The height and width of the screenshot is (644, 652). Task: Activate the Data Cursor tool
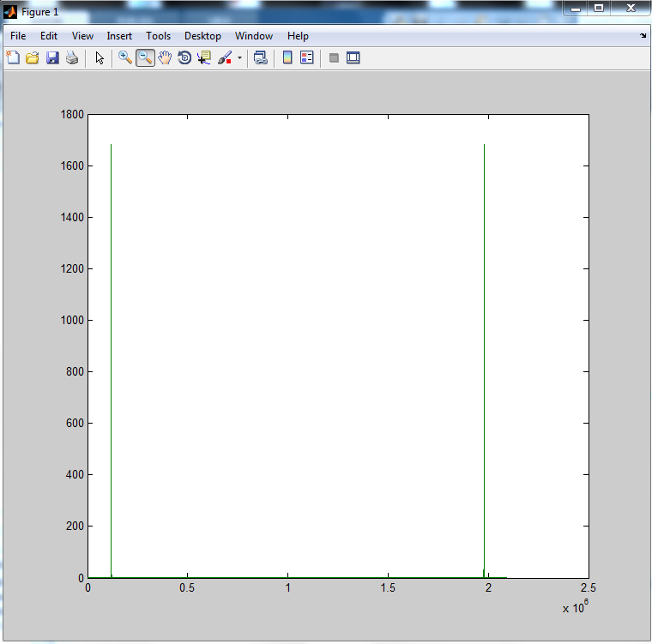click(x=204, y=58)
